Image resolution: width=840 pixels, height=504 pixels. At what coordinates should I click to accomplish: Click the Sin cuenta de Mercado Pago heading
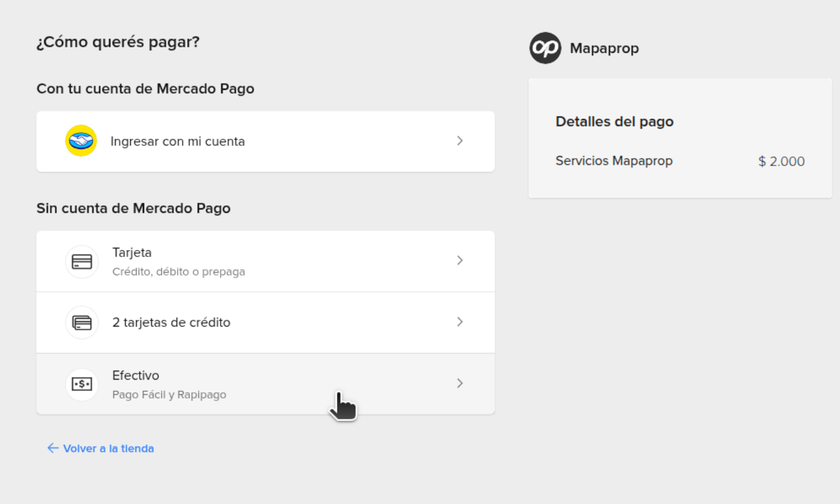(133, 208)
